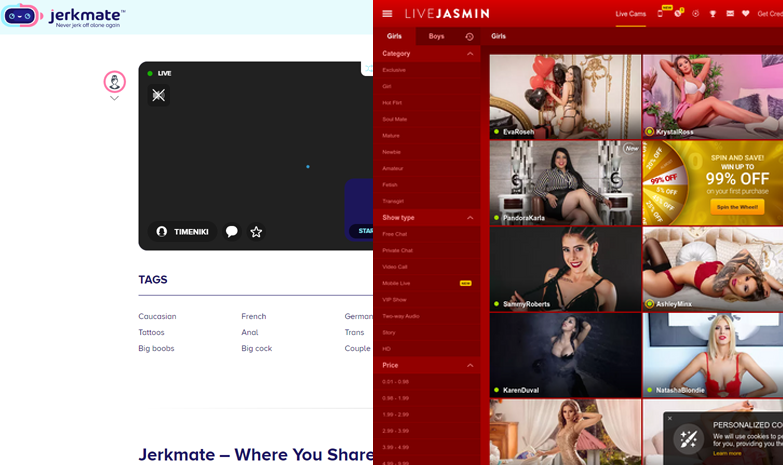The height and width of the screenshot is (465, 783).
Task: Open the chat bubble icon in the Jerkmate player
Action: pyautogui.click(x=231, y=232)
